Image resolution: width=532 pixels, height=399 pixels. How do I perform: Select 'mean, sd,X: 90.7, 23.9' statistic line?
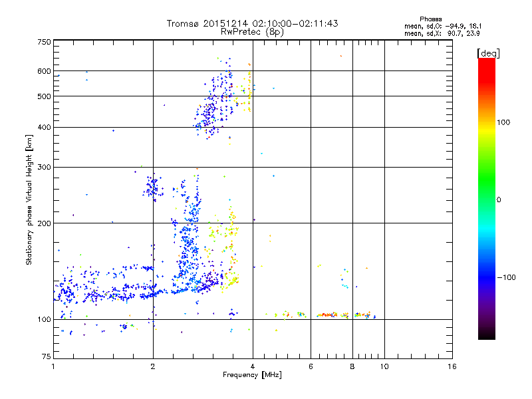pyautogui.click(x=442, y=33)
